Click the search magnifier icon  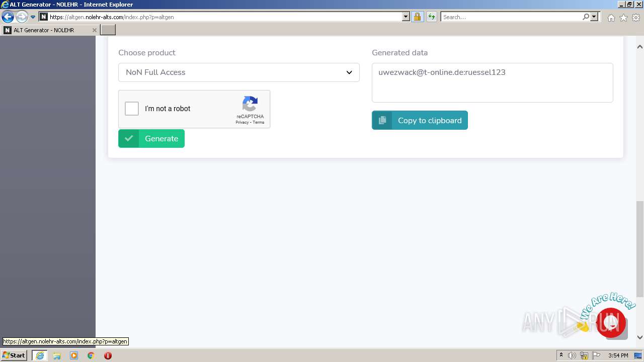[x=586, y=17]
